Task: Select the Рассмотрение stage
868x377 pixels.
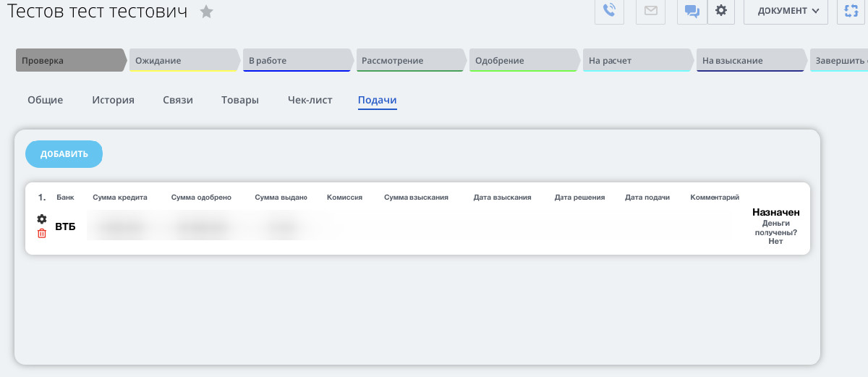Action: 409,61
